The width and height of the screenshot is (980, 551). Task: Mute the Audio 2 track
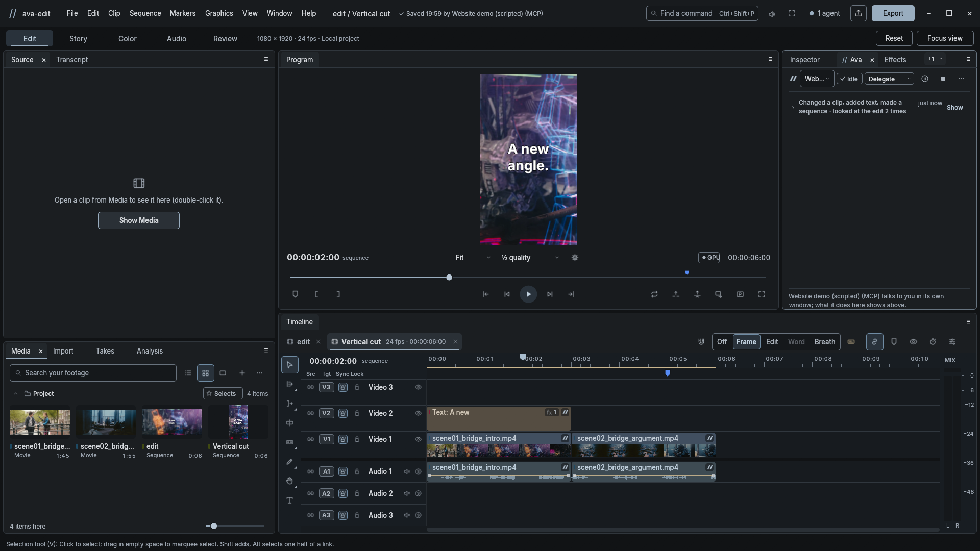point(407,493)
